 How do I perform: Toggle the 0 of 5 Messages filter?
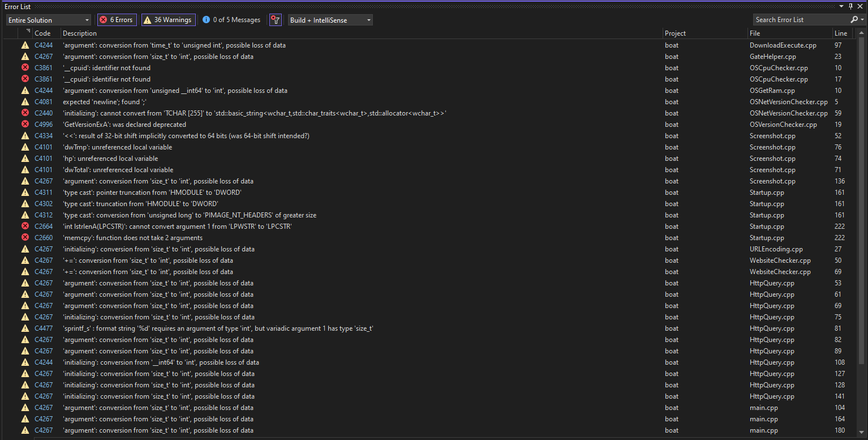[x=231, y=19]
